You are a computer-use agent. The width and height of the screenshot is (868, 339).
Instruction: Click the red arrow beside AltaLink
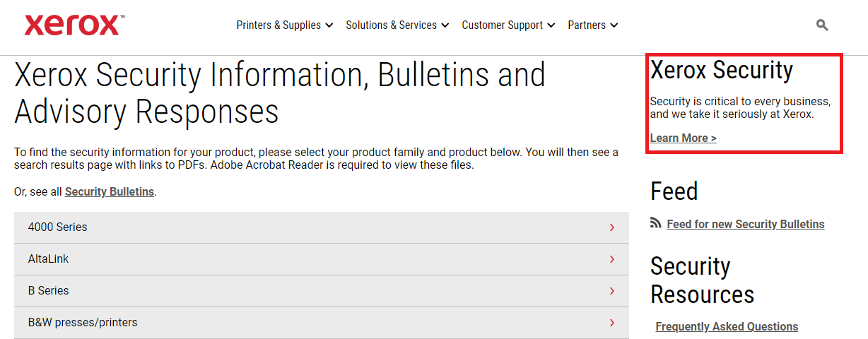point(611,259)
